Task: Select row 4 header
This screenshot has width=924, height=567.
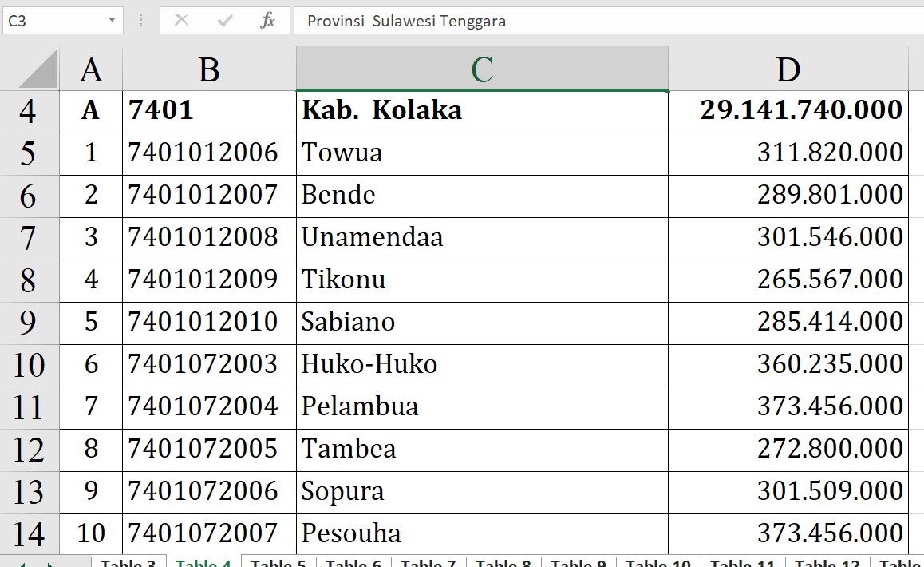Action: [x=29, y=111]
